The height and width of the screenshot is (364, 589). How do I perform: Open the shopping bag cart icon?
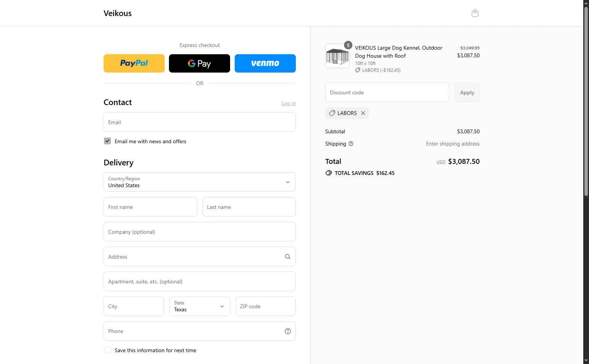(x=475, y=13)
